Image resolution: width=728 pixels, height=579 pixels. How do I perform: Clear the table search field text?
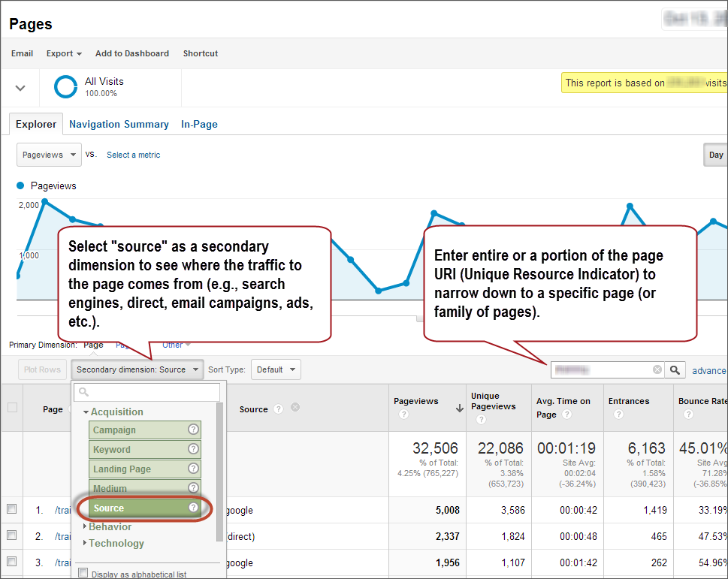(x=657, y=369)
